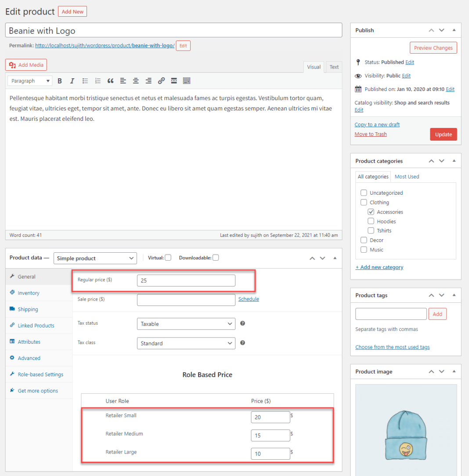469x476 pixels.
Task: Insert a bulleted list
Action: 85,81
